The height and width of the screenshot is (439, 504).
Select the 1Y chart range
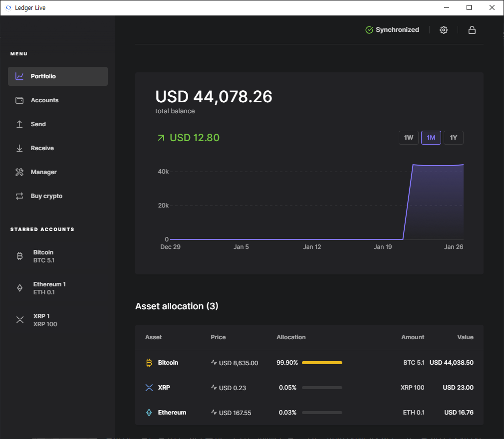454,138
